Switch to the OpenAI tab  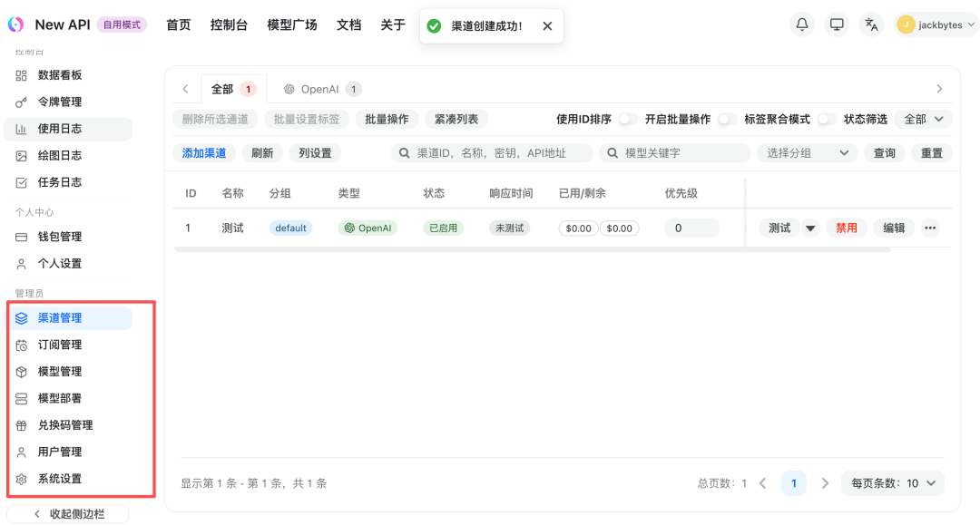coord(322,89)
